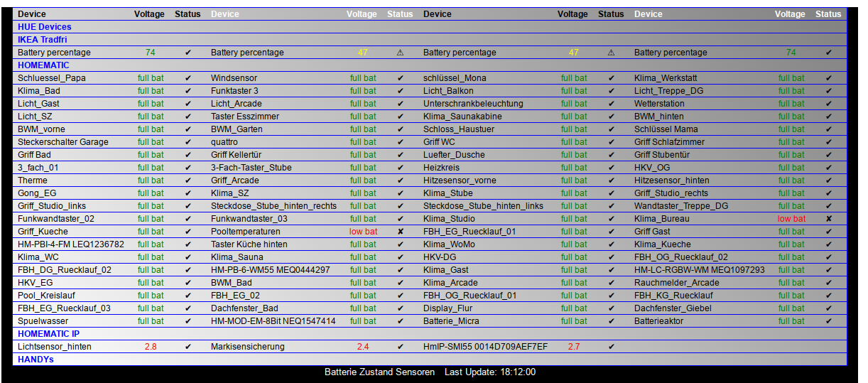Click the checkmark status of Klima_Werkstatt

[x=828, y=78]
